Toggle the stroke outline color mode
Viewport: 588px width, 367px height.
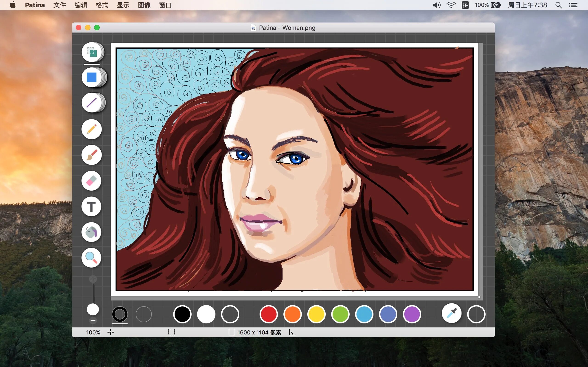[120, 314]
